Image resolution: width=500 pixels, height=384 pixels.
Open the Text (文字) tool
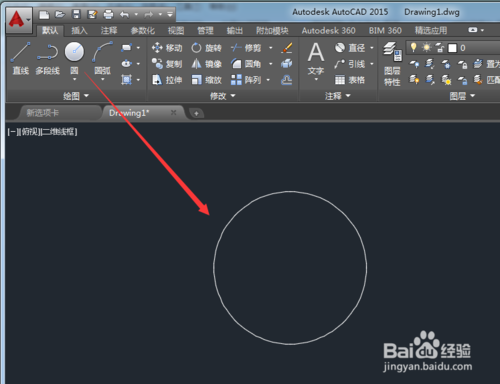[x=316, y=58]
